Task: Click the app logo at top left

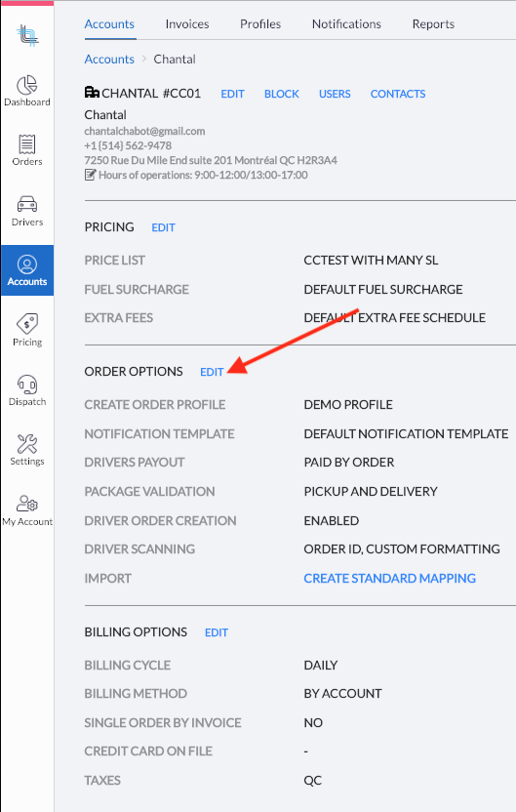Action: click(x=27, y=36)
